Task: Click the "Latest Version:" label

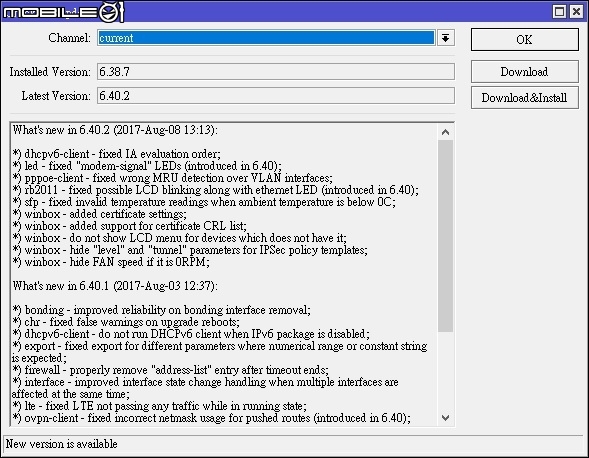Action: pos(56,96)
